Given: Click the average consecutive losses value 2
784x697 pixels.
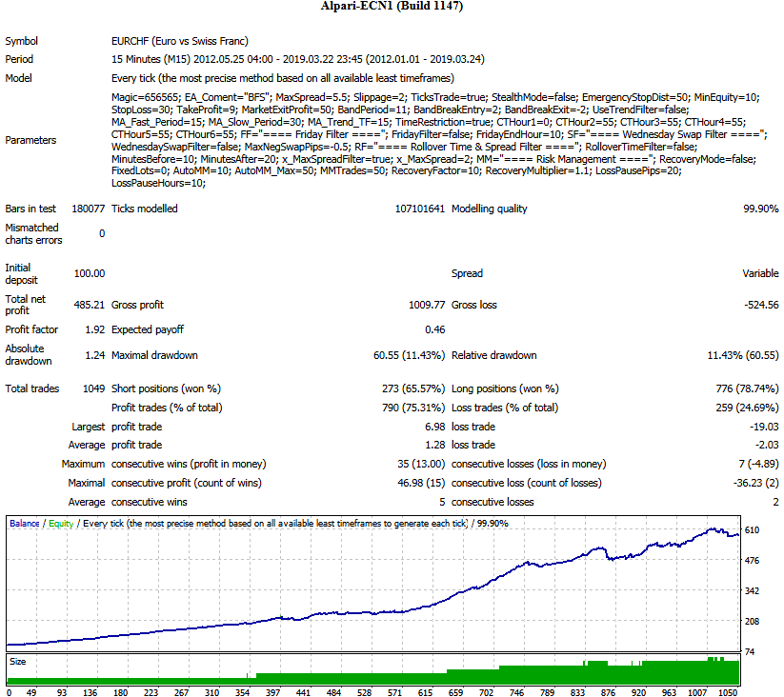Looking at the screenshot, I should [776, 502].
